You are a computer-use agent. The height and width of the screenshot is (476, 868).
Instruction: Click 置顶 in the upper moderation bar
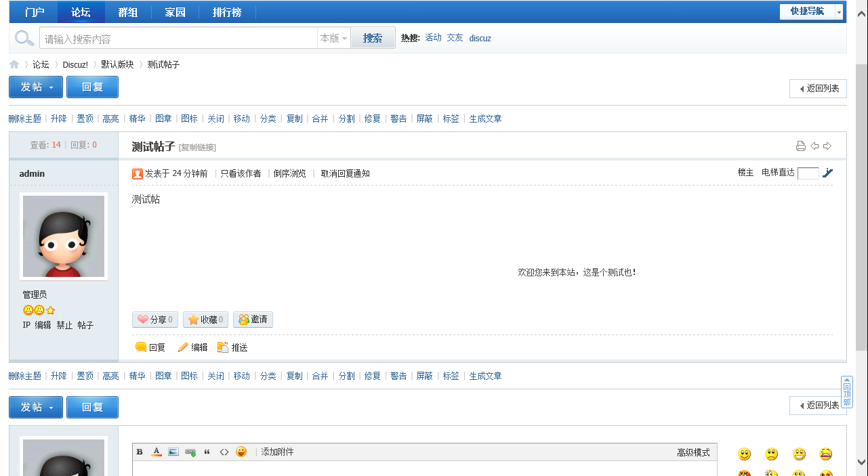(85, 118)
